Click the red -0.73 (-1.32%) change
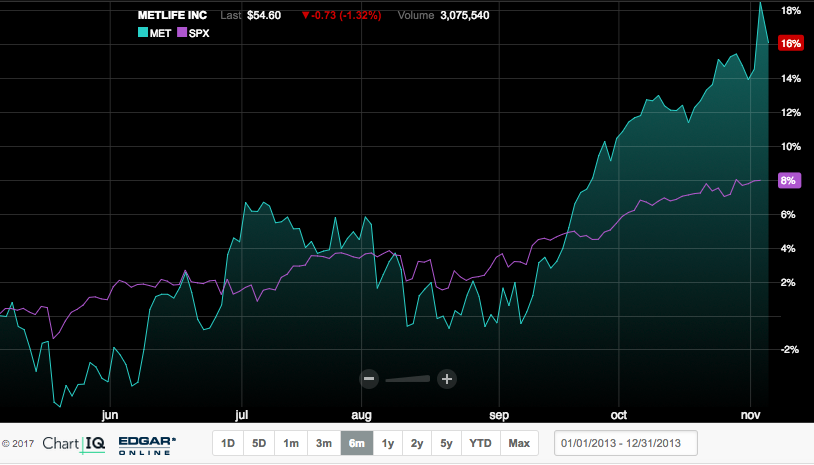The image size is (814, 465). 342,15
